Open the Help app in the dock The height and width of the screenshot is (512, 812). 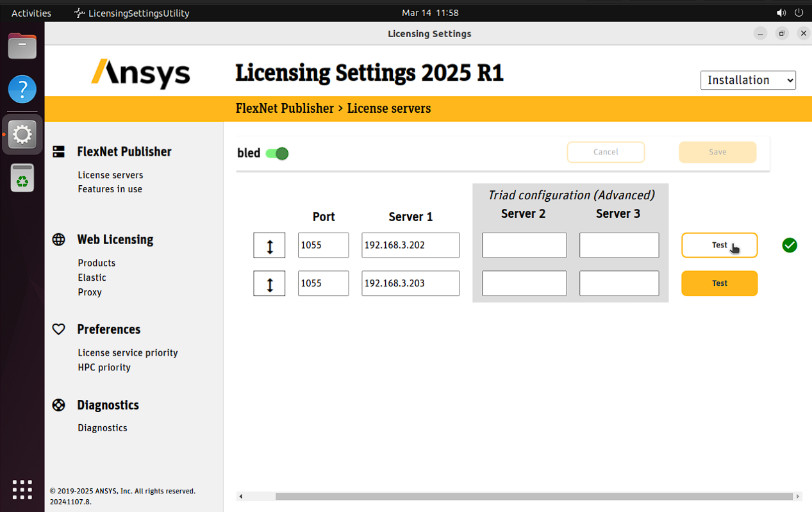click(22, 89)
